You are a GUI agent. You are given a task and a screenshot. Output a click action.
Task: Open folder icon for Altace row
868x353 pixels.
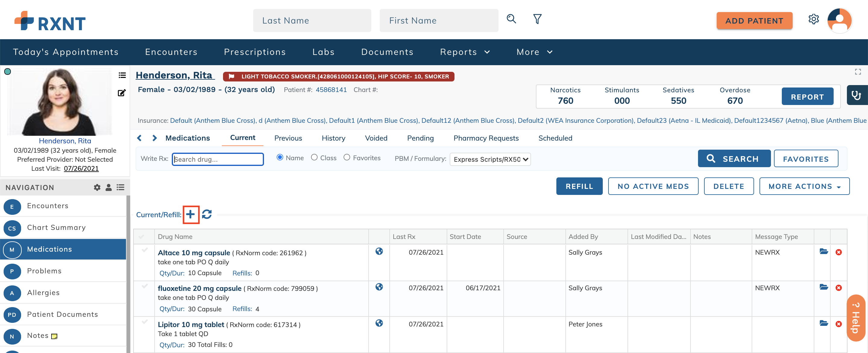click(x=823, y=251)
